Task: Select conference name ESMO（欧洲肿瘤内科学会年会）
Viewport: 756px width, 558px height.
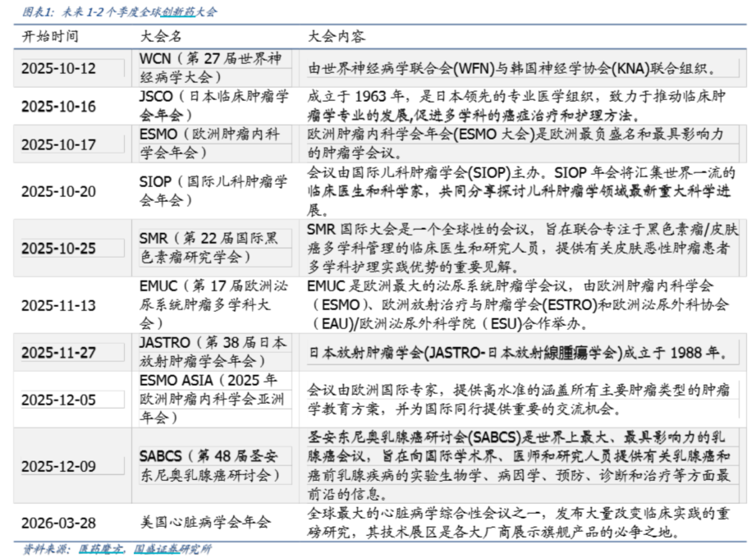Action: click(x=210, y=144)
